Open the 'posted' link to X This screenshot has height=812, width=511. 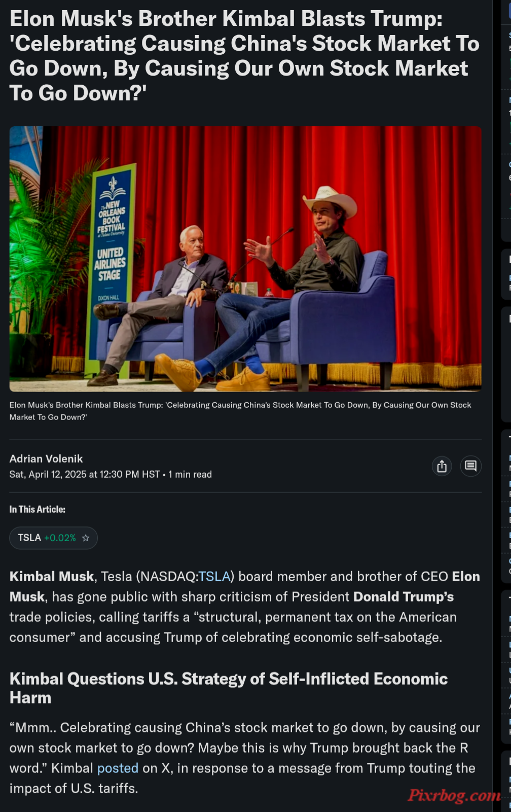118,768
